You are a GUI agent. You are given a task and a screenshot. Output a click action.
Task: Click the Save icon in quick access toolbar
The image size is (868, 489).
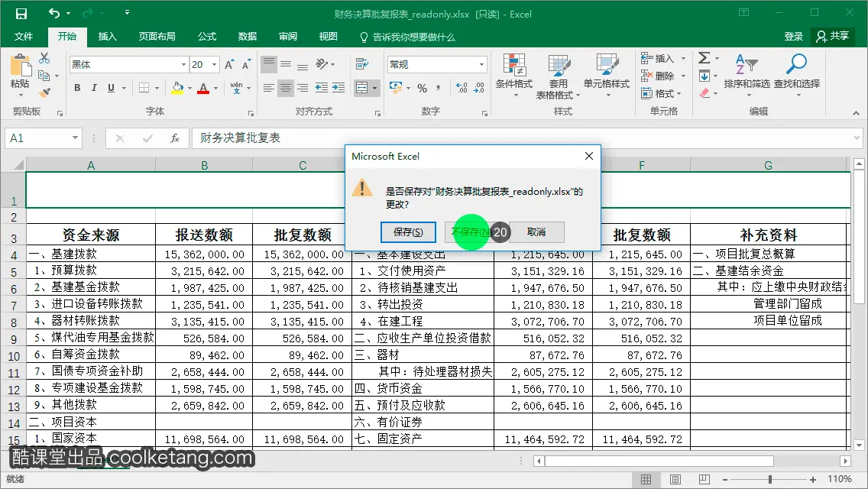tap(21, 13)
